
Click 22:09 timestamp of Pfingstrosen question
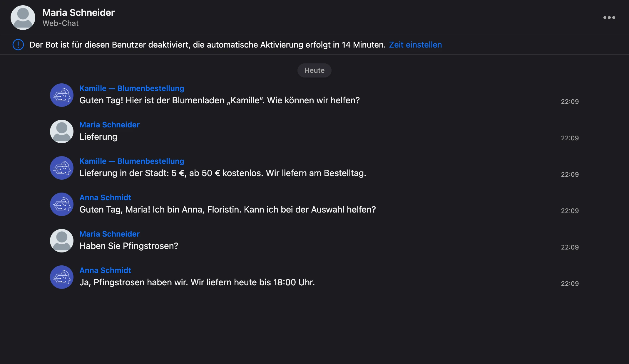coord(570,247)
